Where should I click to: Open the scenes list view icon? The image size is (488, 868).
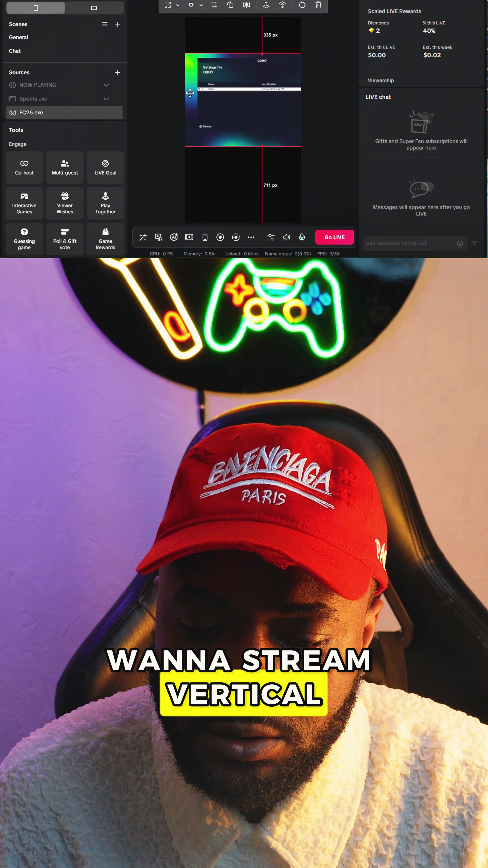pos(105,24)
